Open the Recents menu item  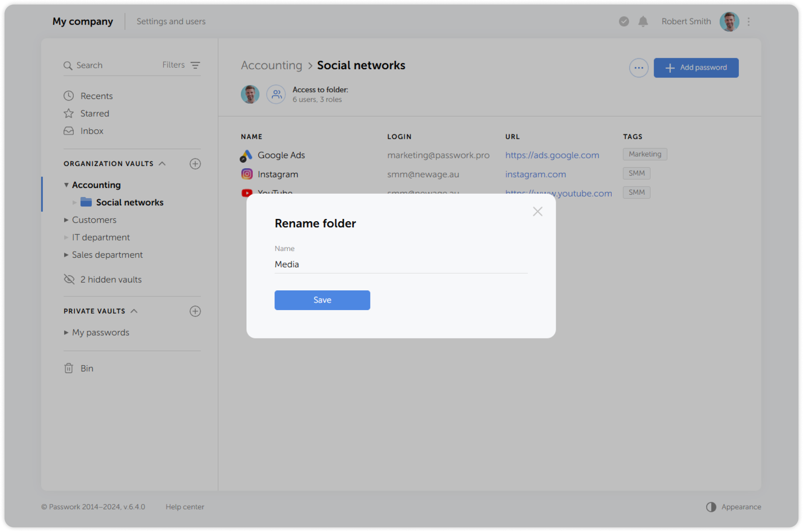[x=96, y=96]
